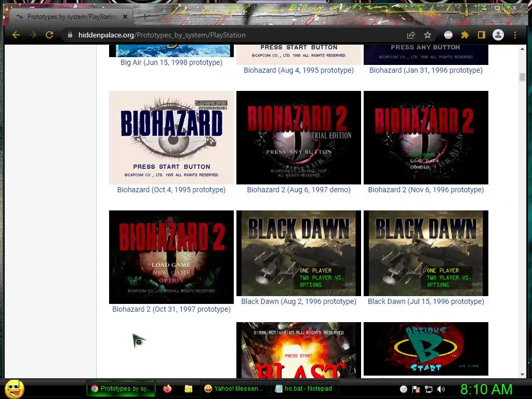Open Biohazard (Jan 31, 1996 prototype) link
Screen dimensions: 532x399
coord(426,70)
